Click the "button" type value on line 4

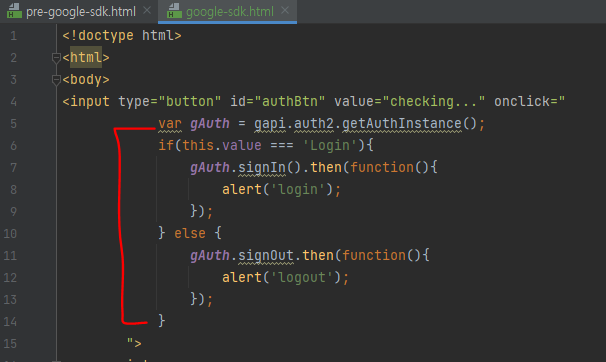click(190, 102)
